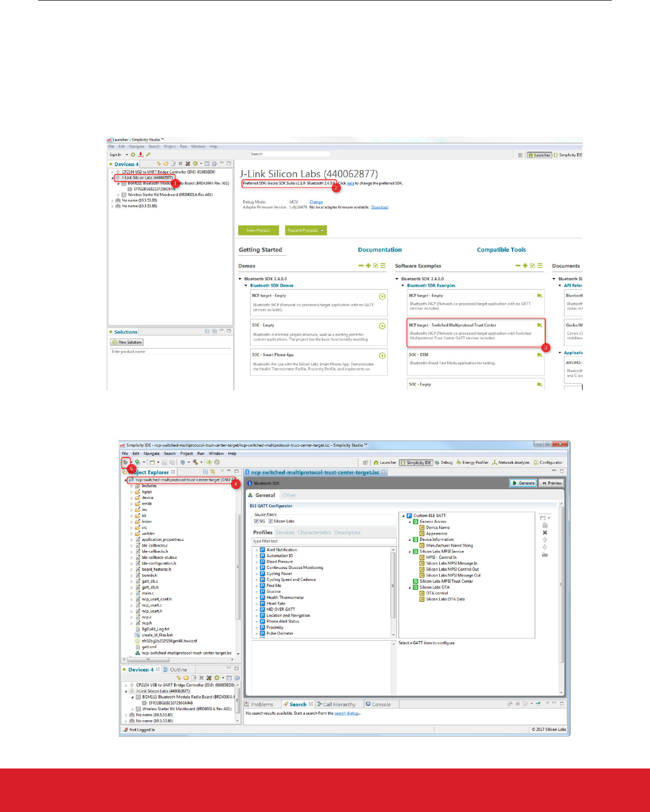Open the Documentation section tab
The image size is (650, 812).
click(380, 249)
